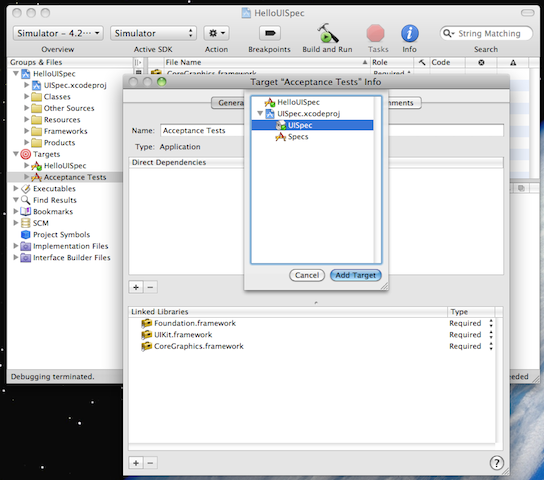This screenshot has width=544, height=480.
Task: Select the HelloUISpec target icon in sheet
Action: click(x=270, y=102)
